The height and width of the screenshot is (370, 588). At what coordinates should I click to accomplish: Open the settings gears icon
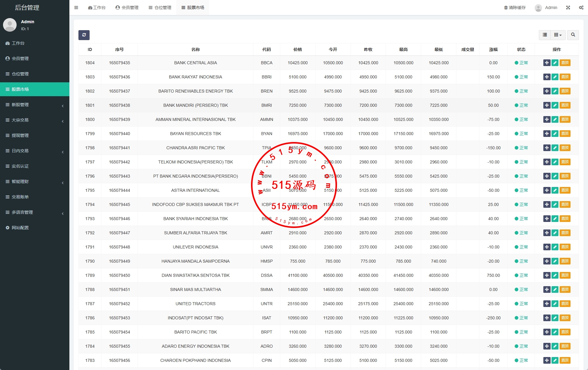click(581, 8)
